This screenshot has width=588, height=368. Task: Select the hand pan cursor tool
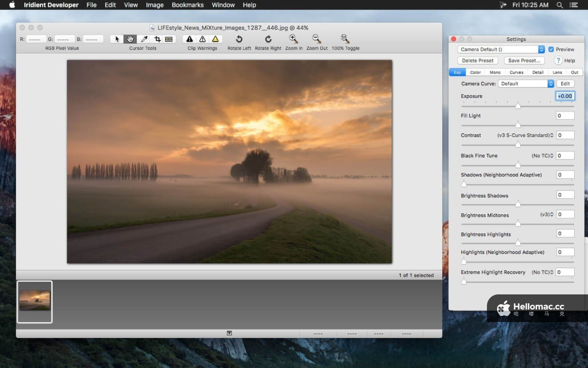point(130,39)
